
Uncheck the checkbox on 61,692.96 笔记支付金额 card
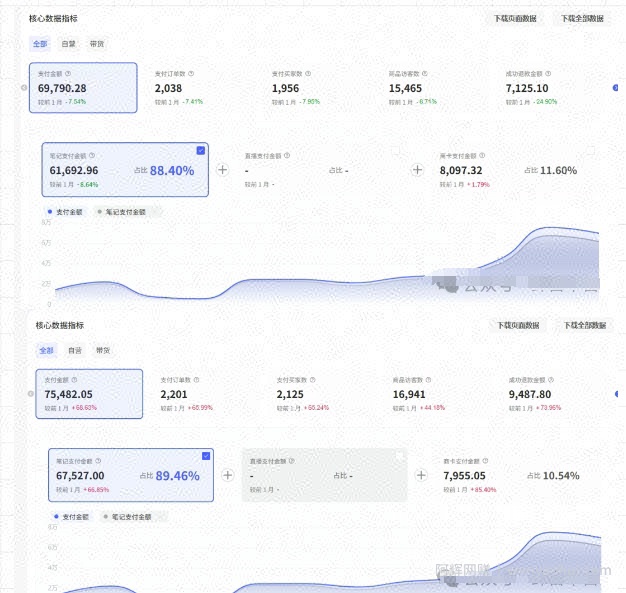[x=201, y=150]
